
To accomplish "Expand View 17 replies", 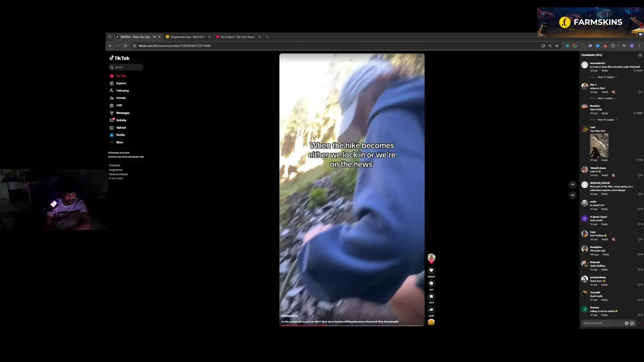I will pos(606,77).
